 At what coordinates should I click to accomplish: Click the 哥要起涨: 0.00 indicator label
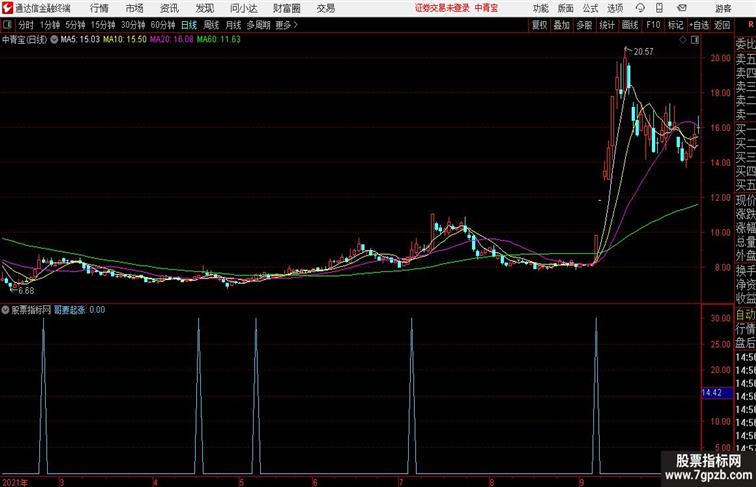click(79, 310)
